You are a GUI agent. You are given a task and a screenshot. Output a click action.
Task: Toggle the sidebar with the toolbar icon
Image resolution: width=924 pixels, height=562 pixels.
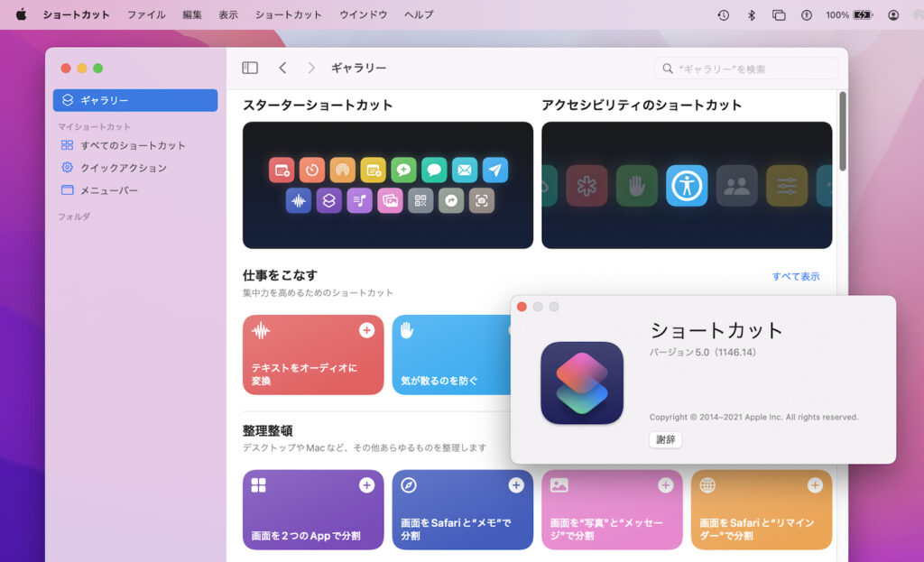(250, 67)
